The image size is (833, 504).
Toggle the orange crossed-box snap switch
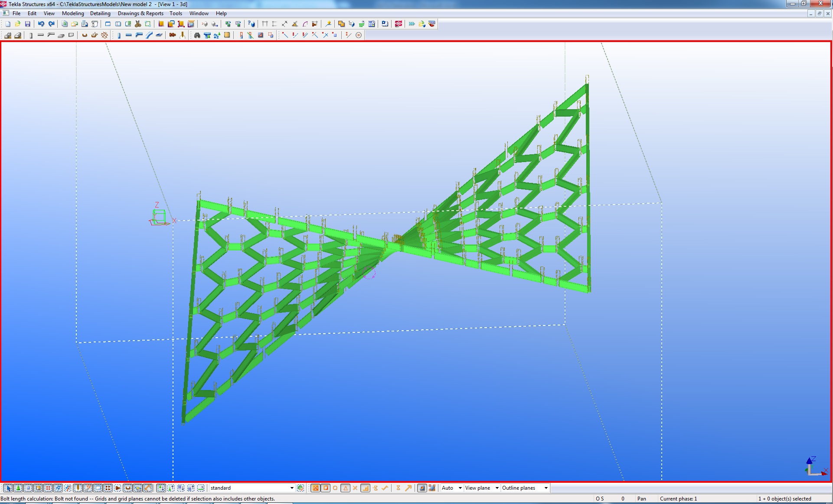[x=315, y=488]
